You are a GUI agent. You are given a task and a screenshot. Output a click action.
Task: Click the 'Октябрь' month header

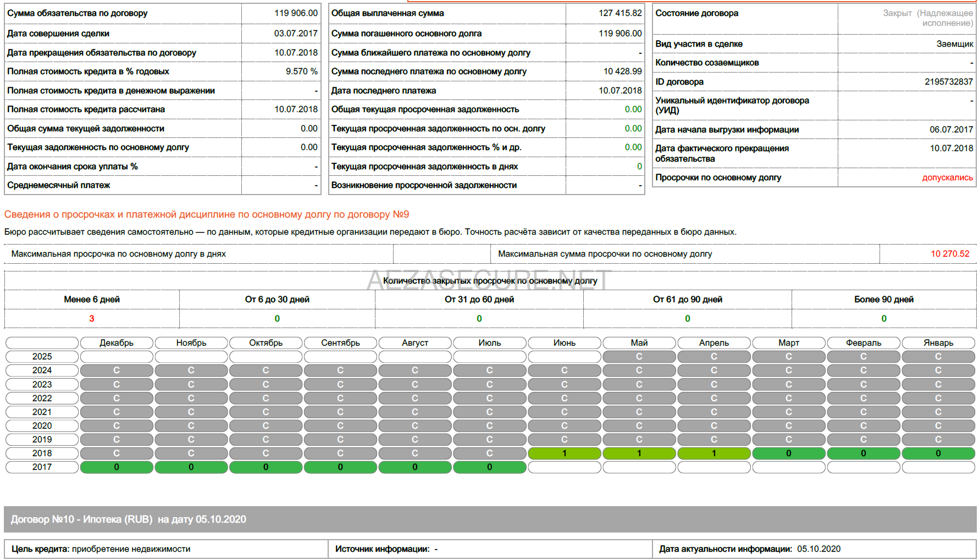click(x=266, y=343)
